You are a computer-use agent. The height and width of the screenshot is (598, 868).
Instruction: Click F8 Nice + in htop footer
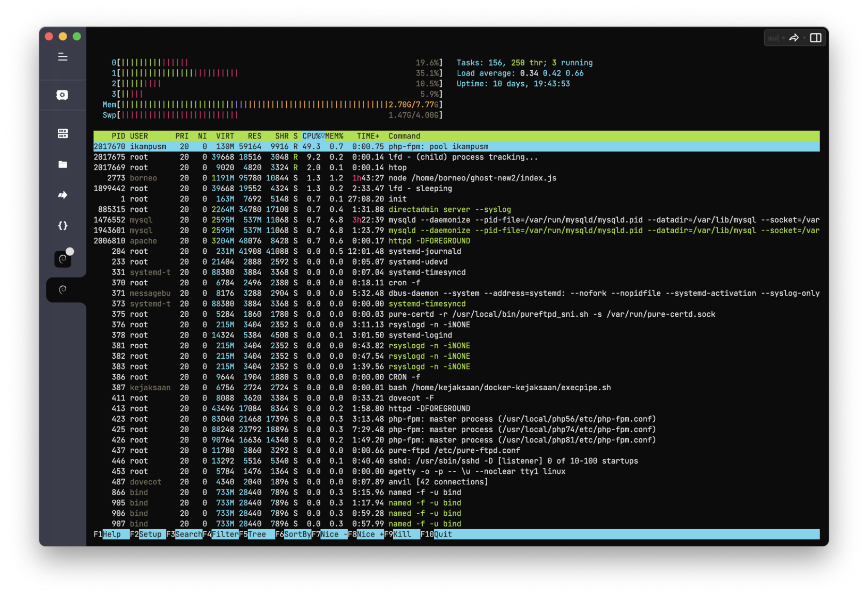tap(366, 534)
